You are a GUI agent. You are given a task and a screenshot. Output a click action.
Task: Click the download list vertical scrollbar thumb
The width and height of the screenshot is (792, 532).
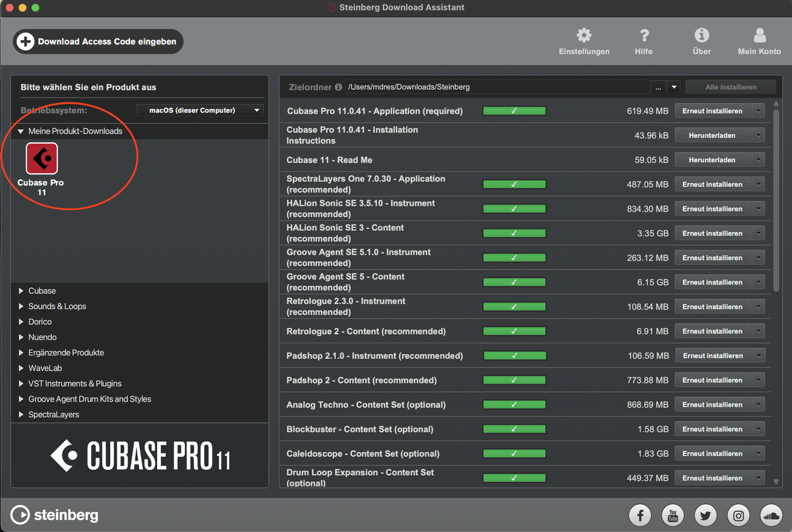click(x=777, y=200)
